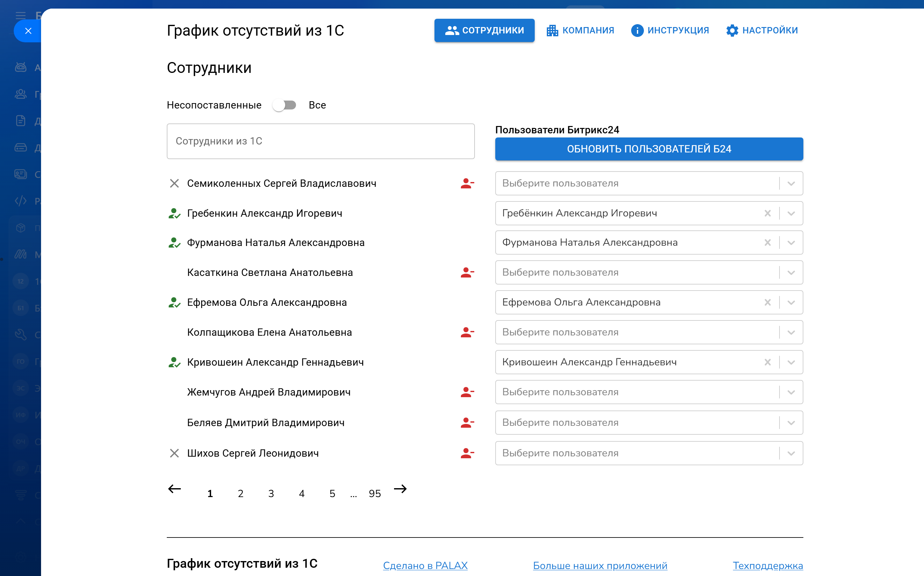Close the side panel with blue X
This screenshot has height=576, width=924.
[x=28, y=31]
